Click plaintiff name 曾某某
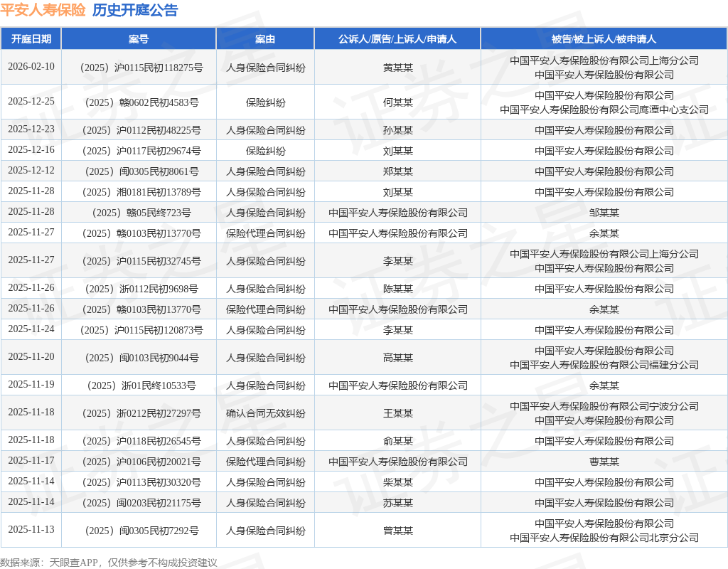 coord(398,531)
